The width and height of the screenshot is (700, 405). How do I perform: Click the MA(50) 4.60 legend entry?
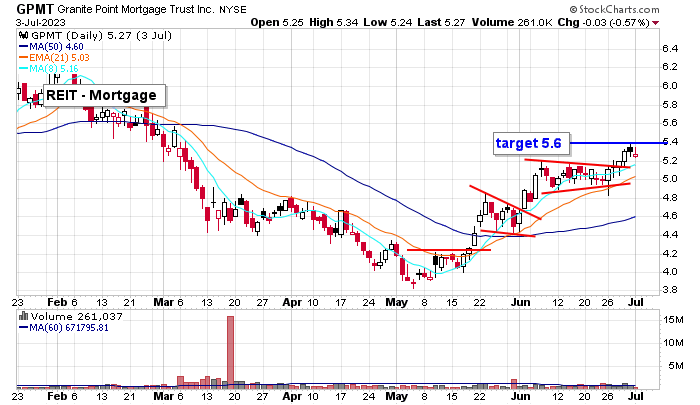coord(51,46)
